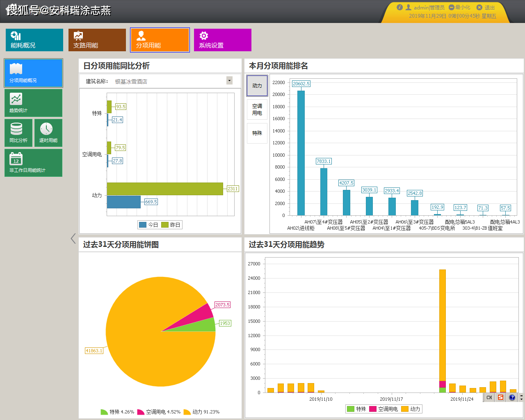This screenshot has height=420, width=525.
Task: Toggle 今日 legend in daily comparison chart
Action: (148, 225)
